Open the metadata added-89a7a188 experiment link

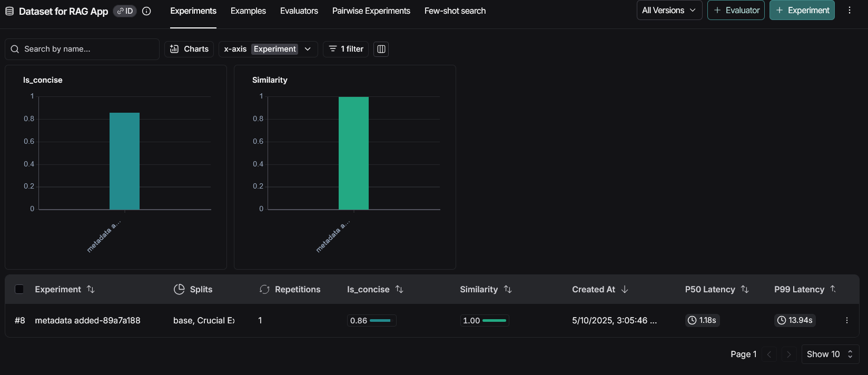click(87, 320)
